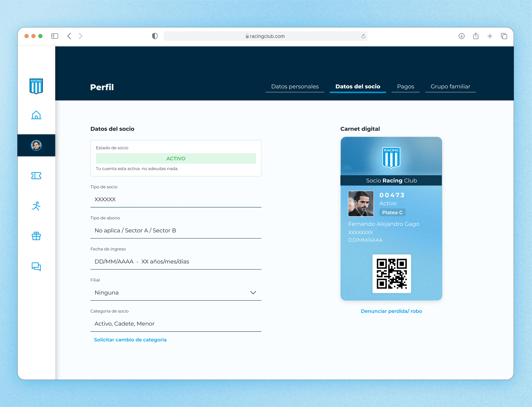Open the running person activities icon
Viewport: 532px width, 407px height.
[36, 206]
